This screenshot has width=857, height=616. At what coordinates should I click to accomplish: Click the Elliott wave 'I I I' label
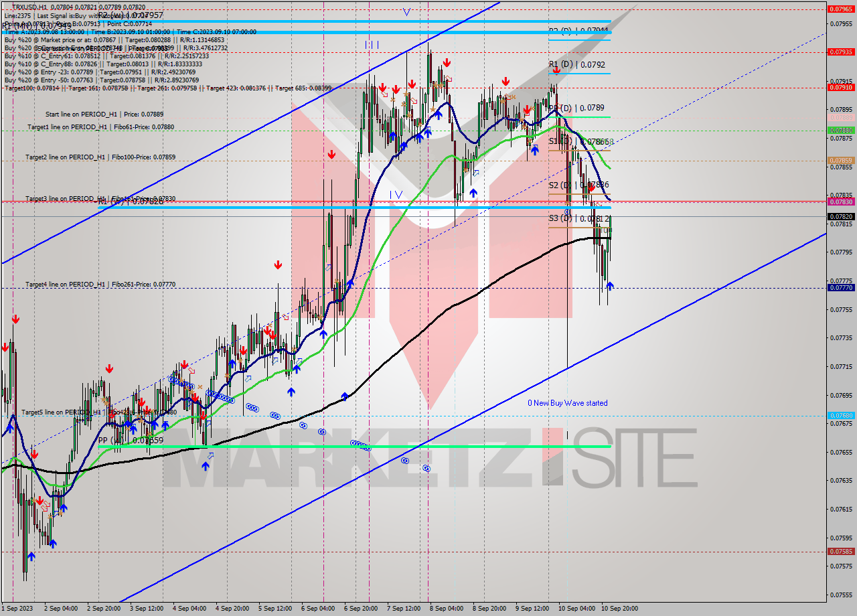372,45
